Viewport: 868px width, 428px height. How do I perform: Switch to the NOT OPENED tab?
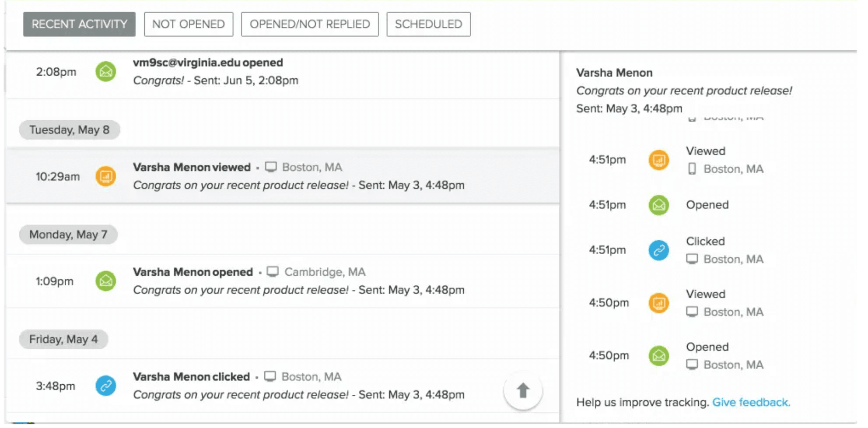(188, 24)
